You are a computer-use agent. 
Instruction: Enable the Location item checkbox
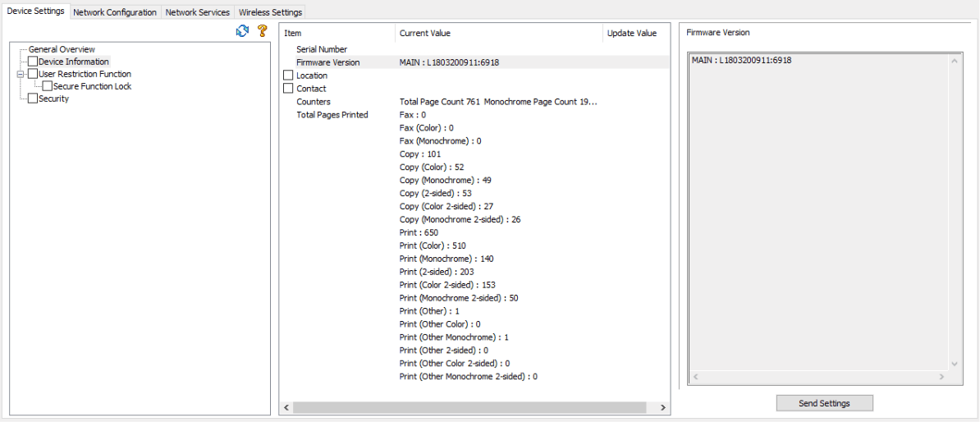(x=288, y=75)
